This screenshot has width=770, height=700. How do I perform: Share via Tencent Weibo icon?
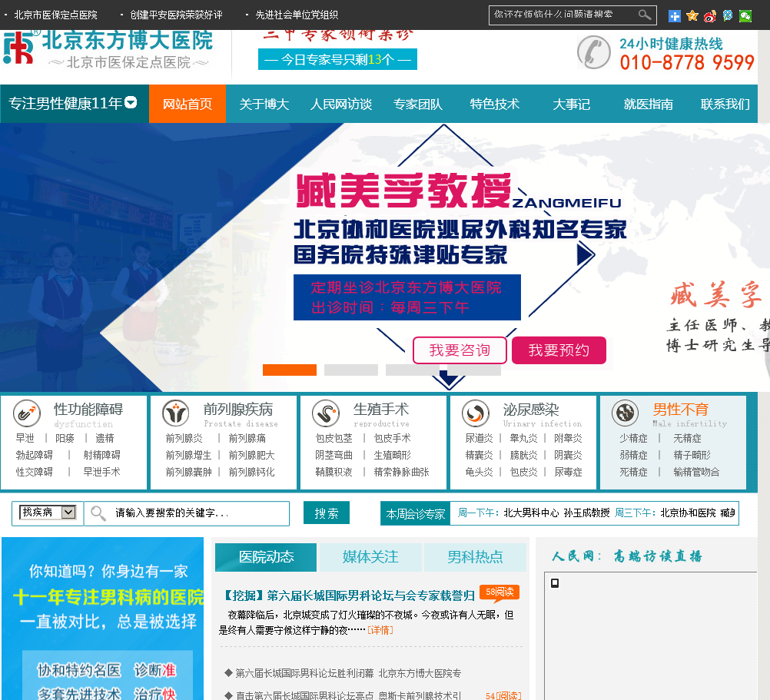pyautogui.click(x=728, y=15)
